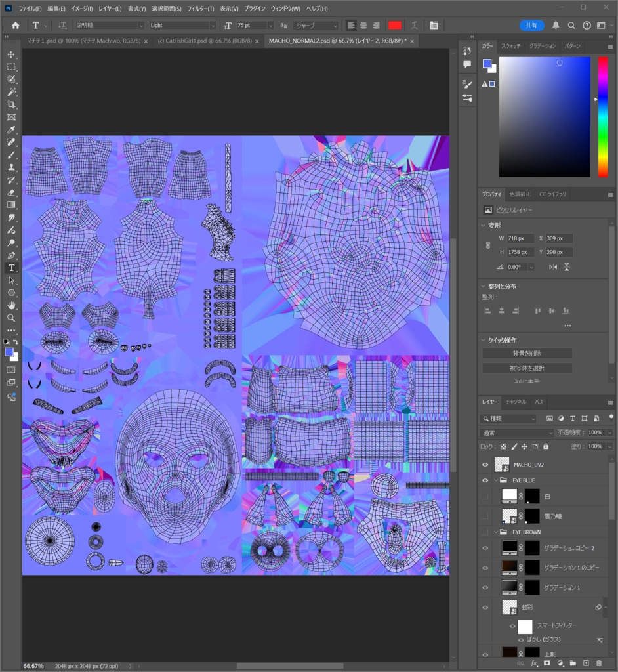Switch to CatFishGirl1.psd document tab
Viewport: 618px width, 672px height.
point(205,41)
